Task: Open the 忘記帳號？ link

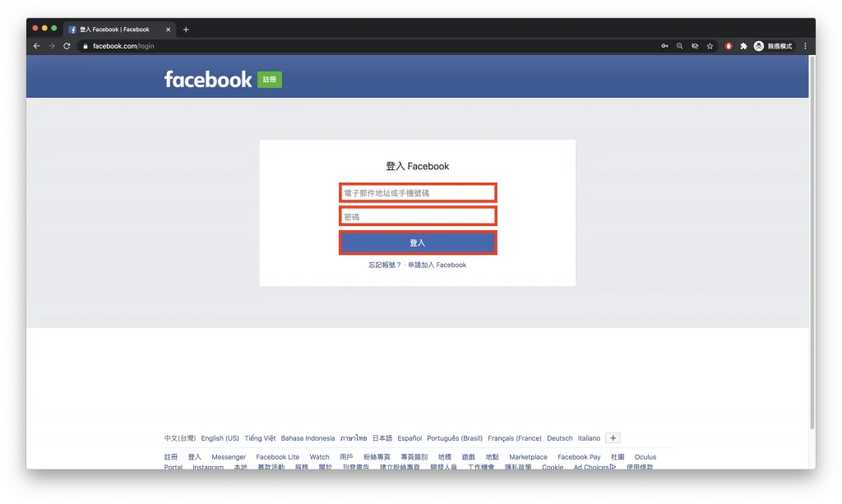Action: click(x=385, y=265)
